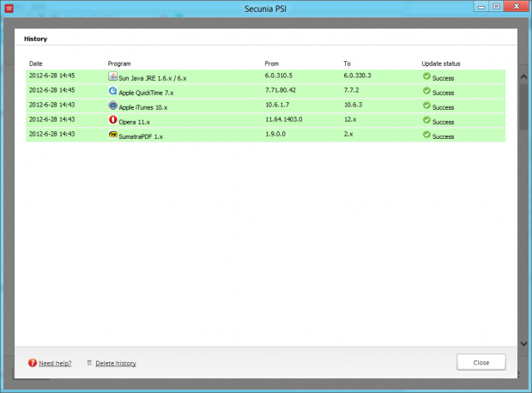Open the Need help? link
This screenshot has height=393, width=532.
(56, 363)
